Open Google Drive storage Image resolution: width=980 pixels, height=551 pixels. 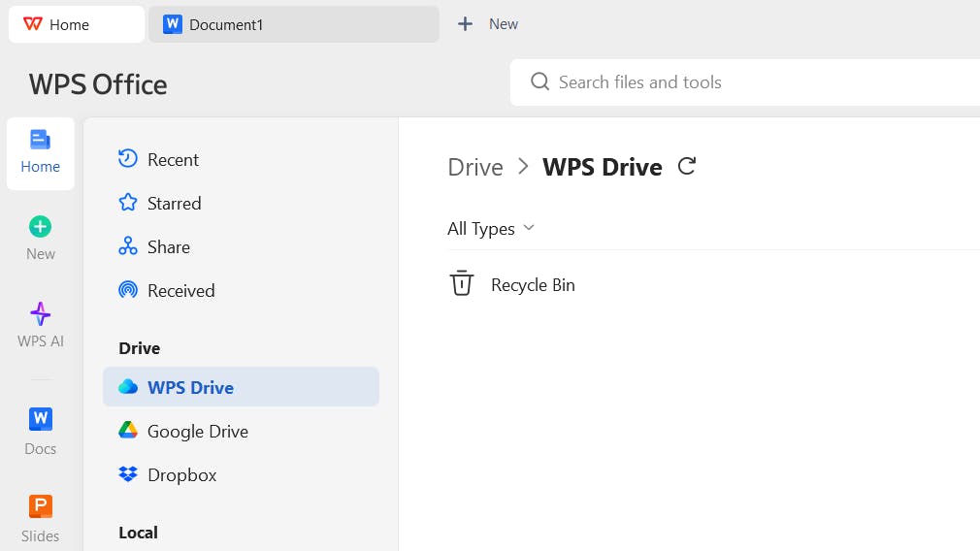241,432
